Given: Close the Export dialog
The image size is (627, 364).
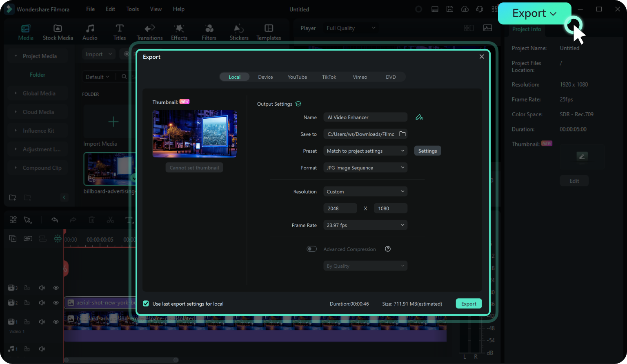Looking at the screenshot, I should (x=482, y=57).
